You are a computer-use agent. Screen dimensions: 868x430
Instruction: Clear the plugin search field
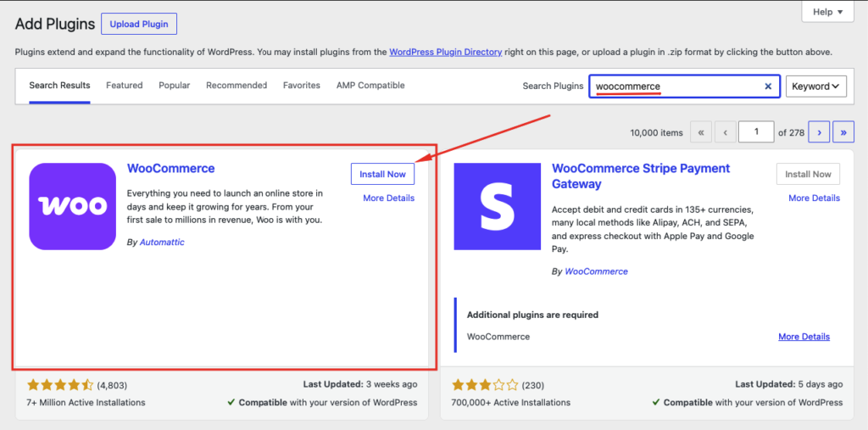[768, 87]
